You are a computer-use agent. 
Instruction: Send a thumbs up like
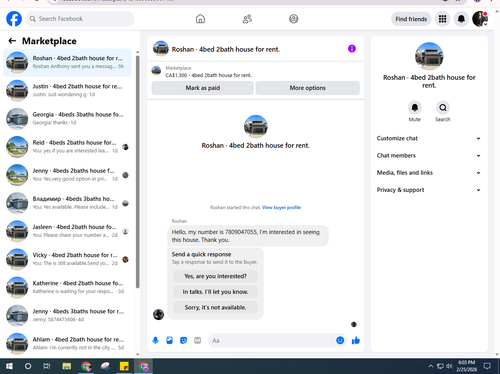[356, 340]
